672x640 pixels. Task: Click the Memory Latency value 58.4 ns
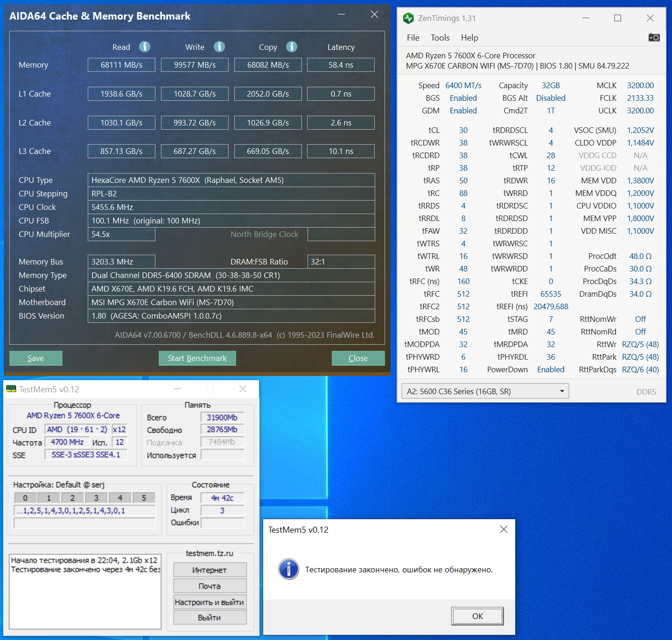click(341, 65)
